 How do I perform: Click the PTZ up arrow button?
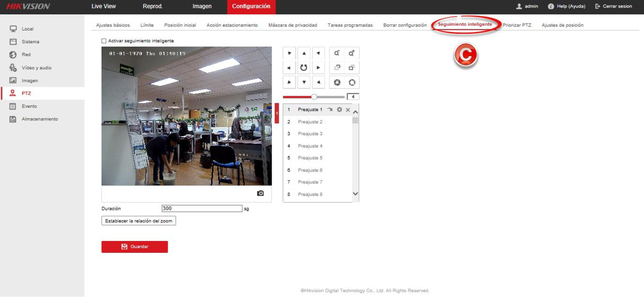(304, 54)
